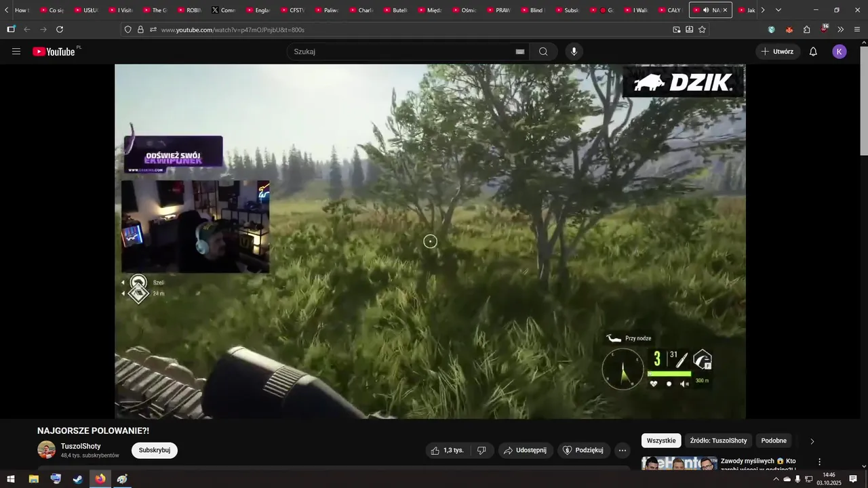Image resolution: width=868 pixels, height=488 pixels.
Task: Start voice search with the microphone
Action: (574, 52)
